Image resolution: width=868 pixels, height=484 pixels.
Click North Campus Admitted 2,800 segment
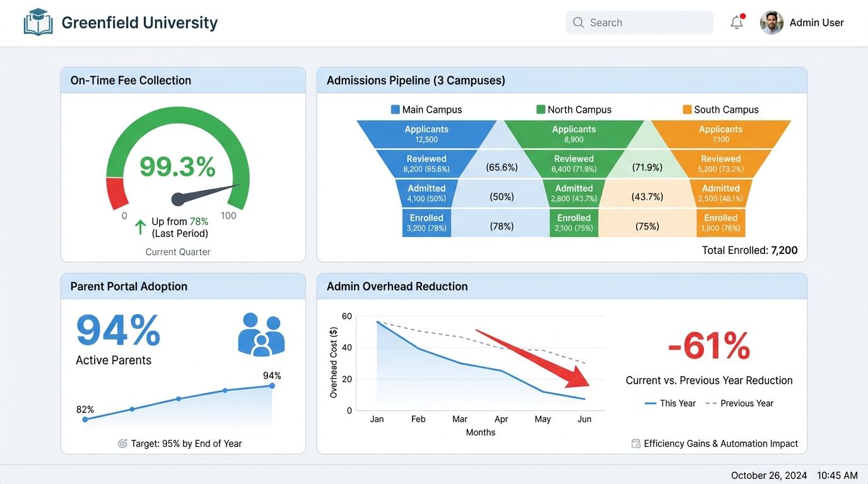point(574,193)
